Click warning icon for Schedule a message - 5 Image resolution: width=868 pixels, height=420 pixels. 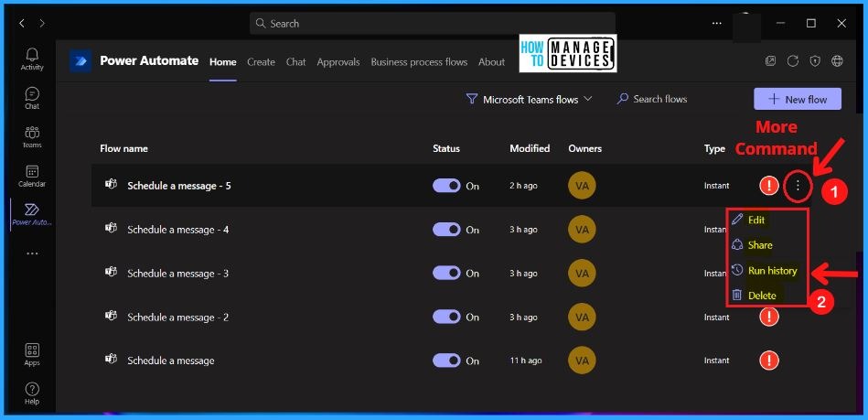point(769,186)
